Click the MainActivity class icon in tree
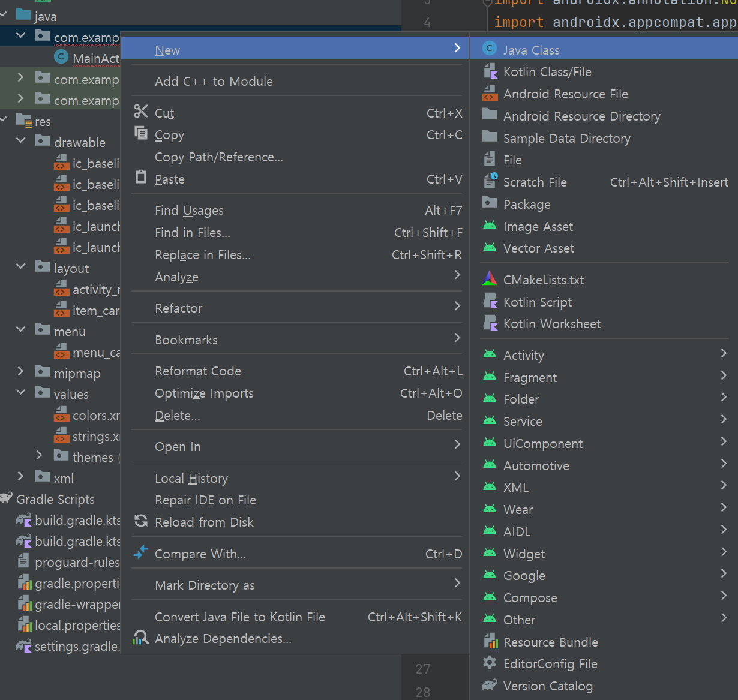This screenshot has height=700, width=738. (61, 57)
